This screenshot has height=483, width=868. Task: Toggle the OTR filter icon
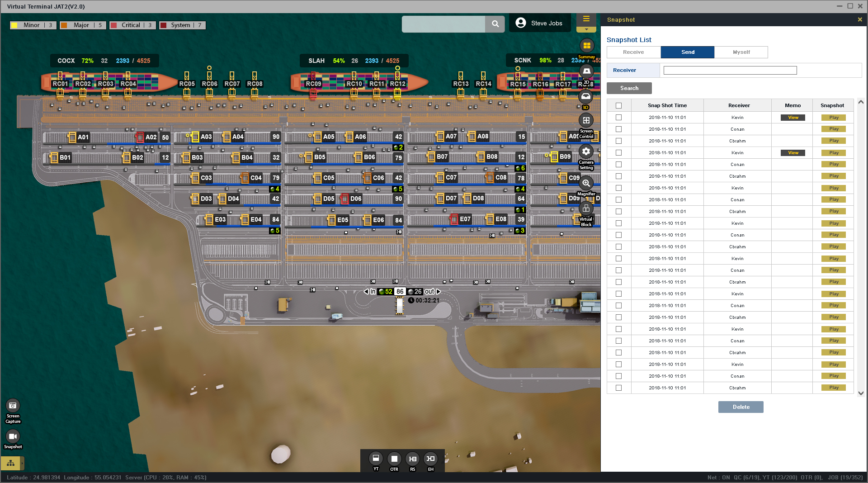pyautogui.click(x=394, y=459)
